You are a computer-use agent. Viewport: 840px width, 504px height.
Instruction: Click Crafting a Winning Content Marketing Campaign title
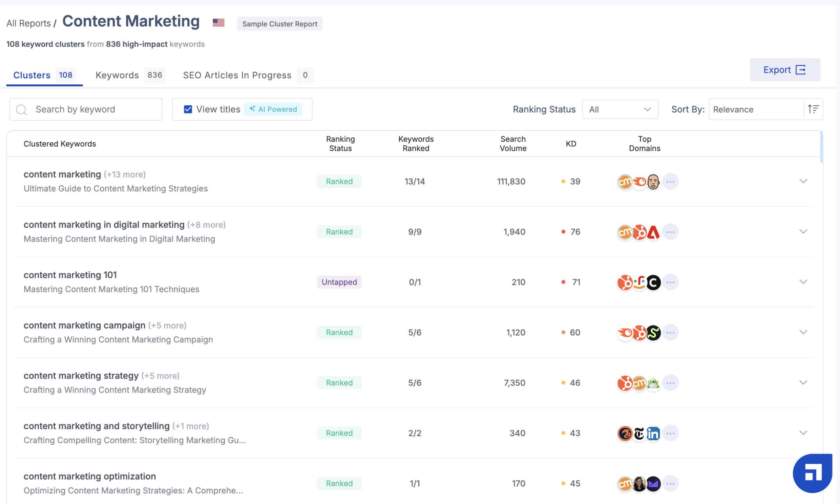[x=118, y=340]
